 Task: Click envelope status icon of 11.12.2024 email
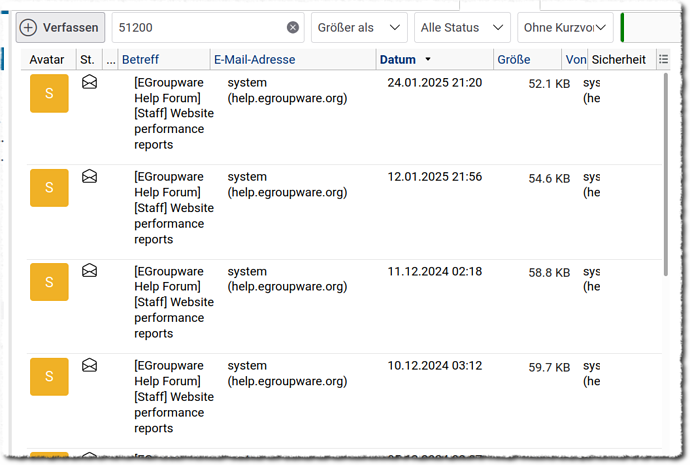point(89,271)
